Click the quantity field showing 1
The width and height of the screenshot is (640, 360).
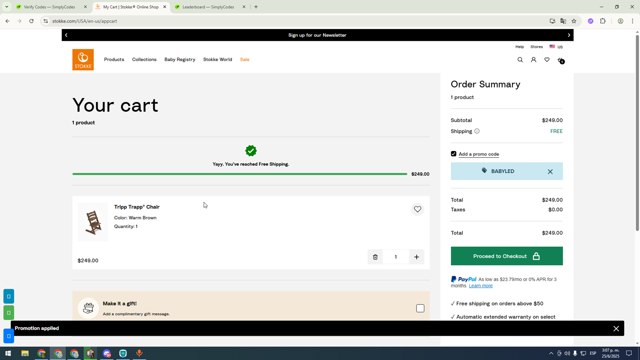[396, 257]
